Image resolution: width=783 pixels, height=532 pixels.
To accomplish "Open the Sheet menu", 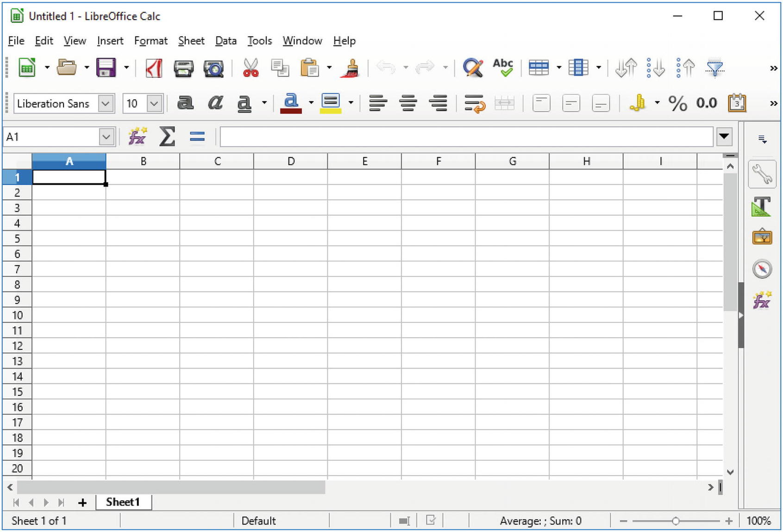I will pyautogui.click(x=191, y=41).
